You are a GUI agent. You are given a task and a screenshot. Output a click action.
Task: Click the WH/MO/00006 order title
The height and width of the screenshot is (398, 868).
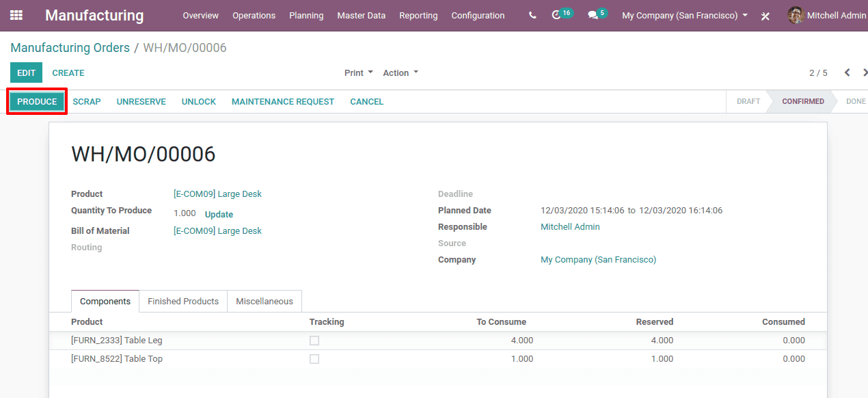pyautogui.click(x=144, y=155)
